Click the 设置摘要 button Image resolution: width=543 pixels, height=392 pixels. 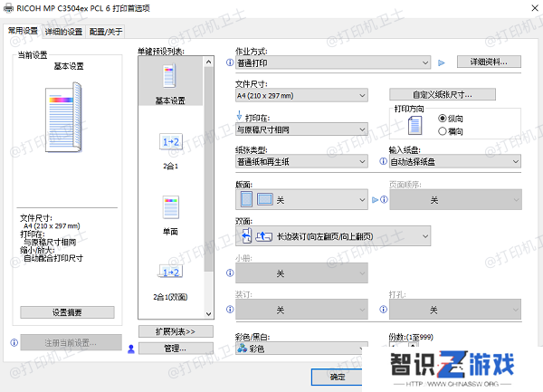click(67, 312)
